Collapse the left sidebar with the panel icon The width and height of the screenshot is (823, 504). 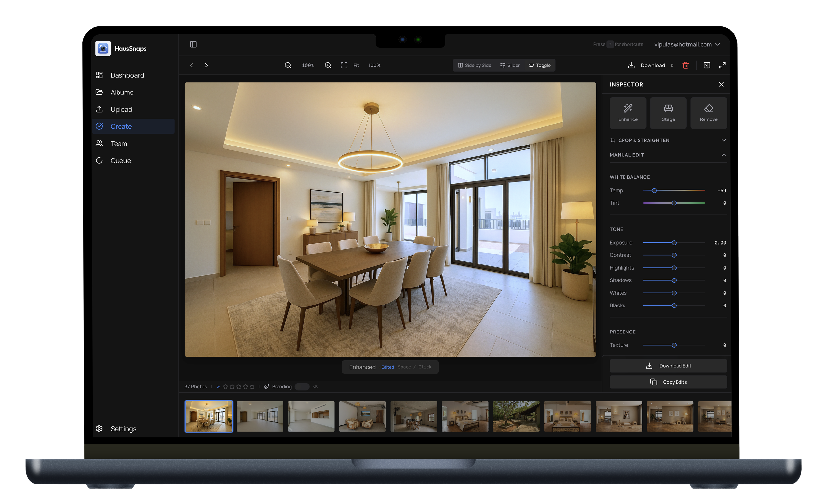tap(193, 44)
